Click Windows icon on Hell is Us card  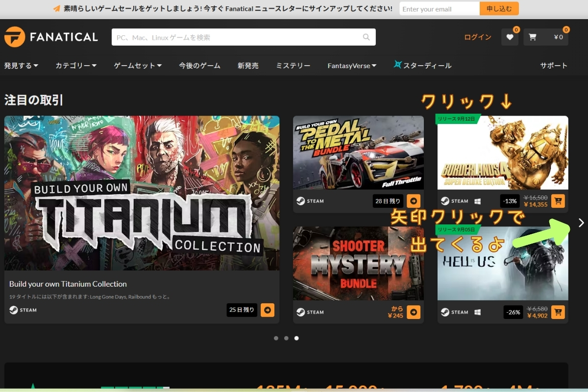click(477, 312)
